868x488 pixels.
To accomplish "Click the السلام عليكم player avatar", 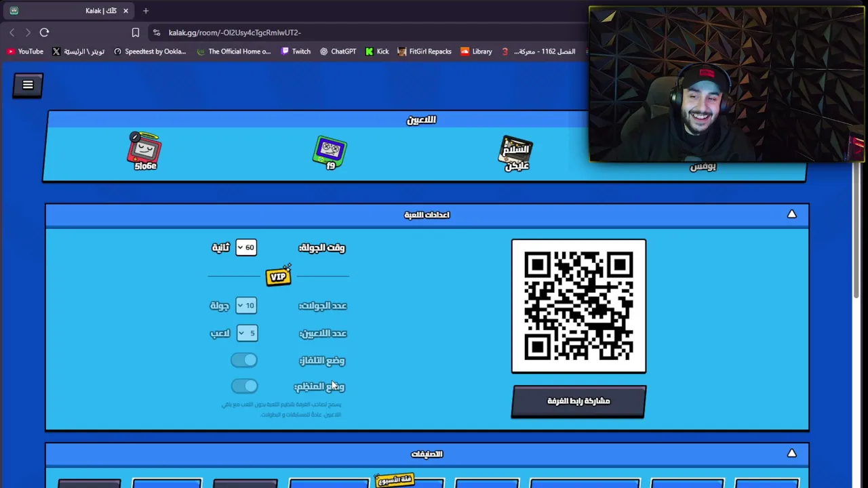I will 516,153.
